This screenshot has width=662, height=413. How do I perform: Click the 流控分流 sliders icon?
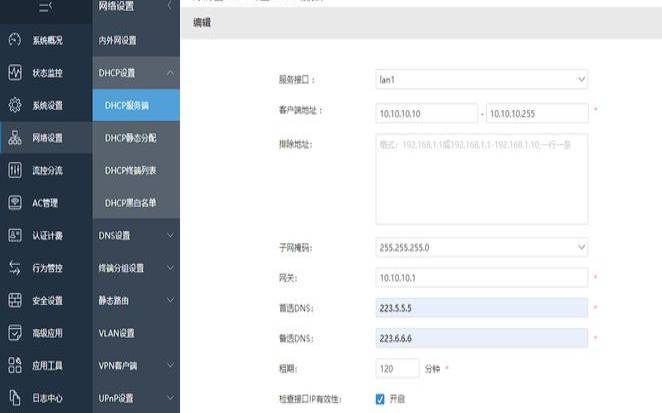click(15, 170)
